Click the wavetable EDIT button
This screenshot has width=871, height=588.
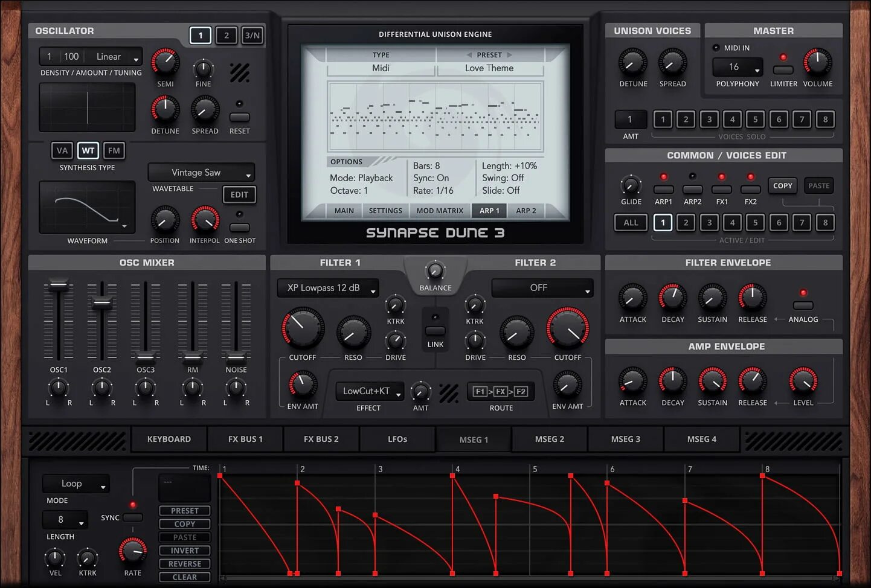[239, 194]
